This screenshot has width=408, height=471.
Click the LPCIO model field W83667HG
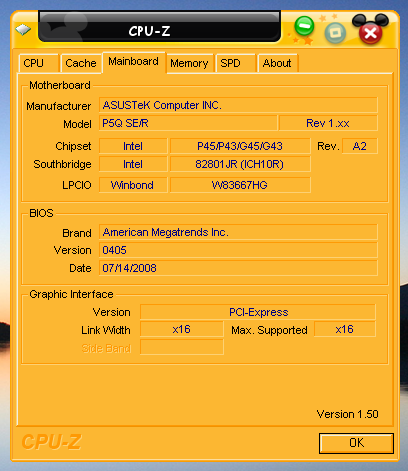click(x=240, y=185)
